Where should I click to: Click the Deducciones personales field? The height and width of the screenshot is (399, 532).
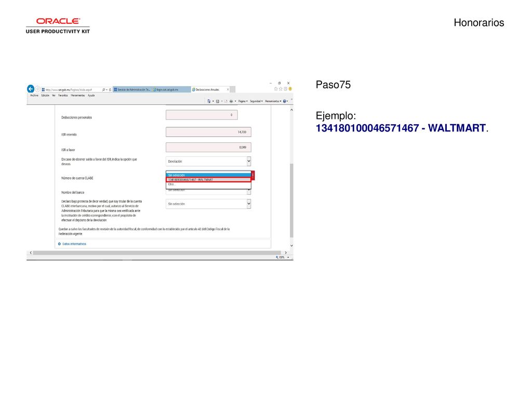pos(202,115)
